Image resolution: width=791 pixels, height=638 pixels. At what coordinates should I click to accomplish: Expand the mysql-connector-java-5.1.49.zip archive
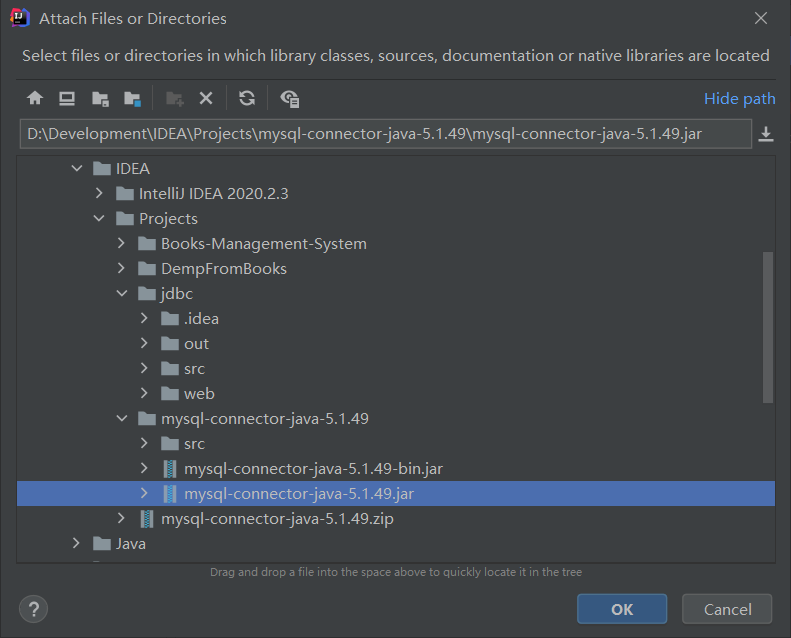(x=121, y=518)
